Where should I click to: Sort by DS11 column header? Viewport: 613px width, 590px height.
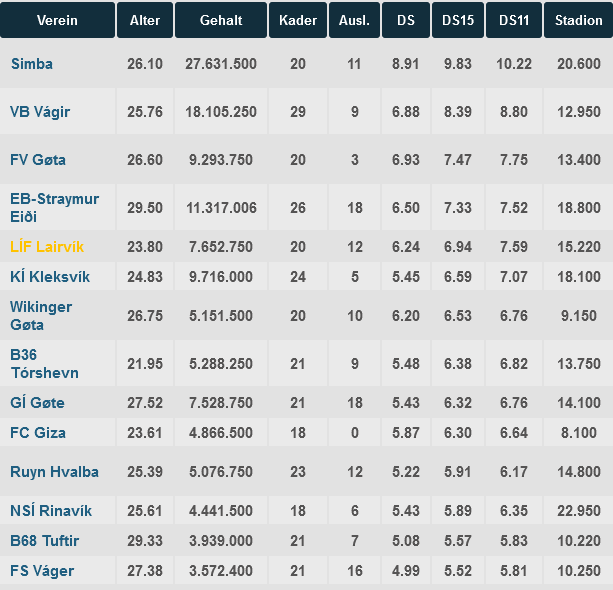click(x=514, y=20)
